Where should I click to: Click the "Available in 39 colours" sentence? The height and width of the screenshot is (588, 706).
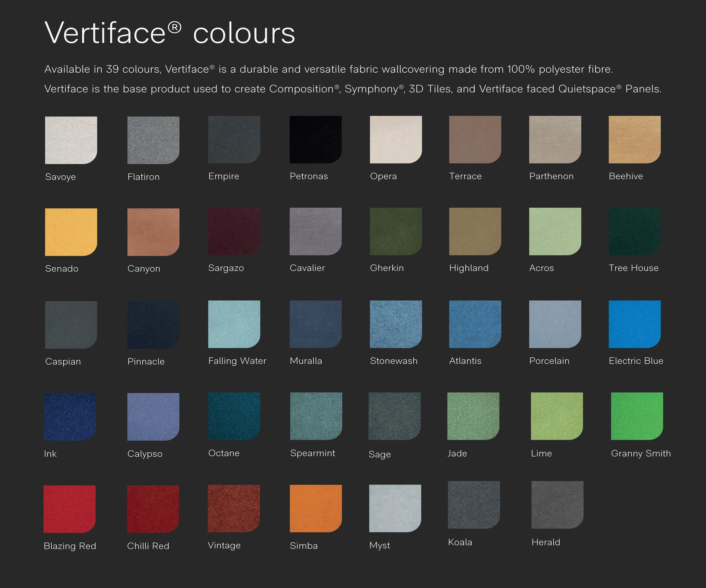329,69
